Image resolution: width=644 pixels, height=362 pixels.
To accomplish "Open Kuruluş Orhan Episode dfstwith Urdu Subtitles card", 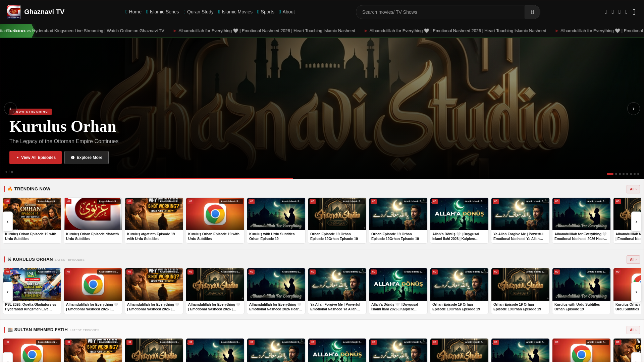I will tap(93, 221).
